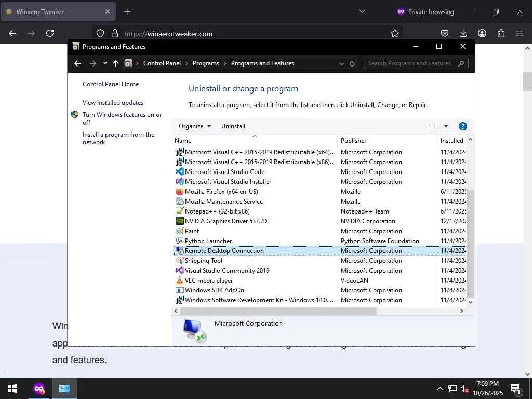This screenshot has width=532, height=399.
Task: Sort list by Name column header
Action: point(255,140)
